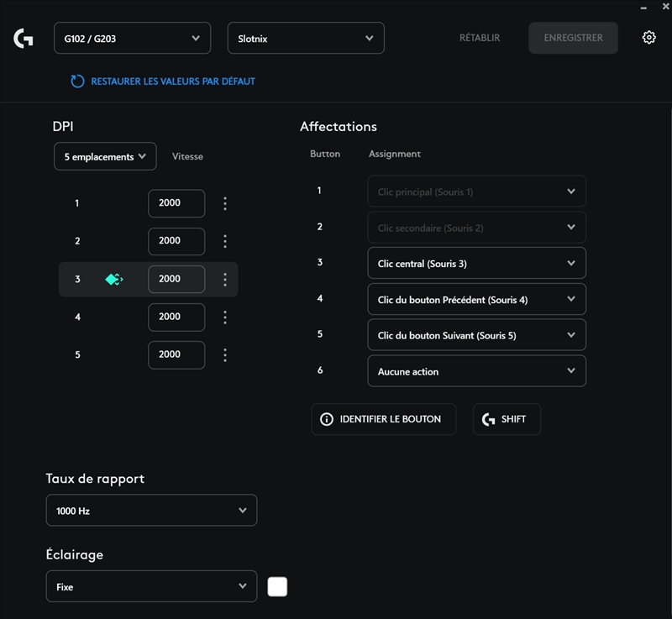Open Clic central (Souris 3) assignment dropdown
Viewport: 672px width, 619px height.
pyautogui.click(x=476, y=264)
